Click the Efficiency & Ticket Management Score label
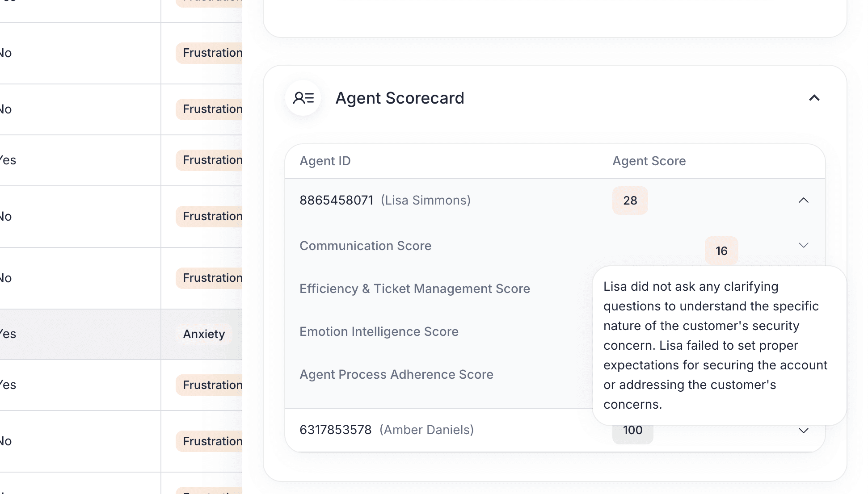Viewport: 868px width, 494px height. click(x=415, y=289)
